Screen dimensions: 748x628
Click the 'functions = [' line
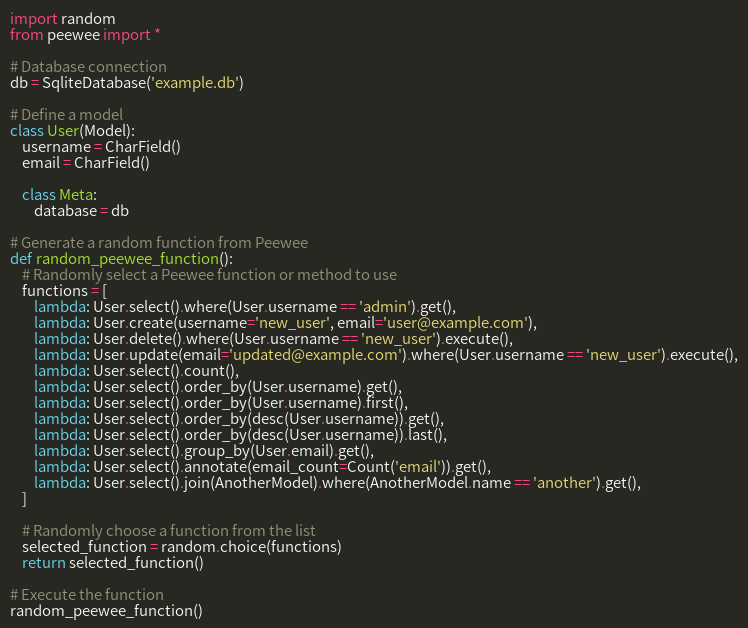tap(64, 291)
